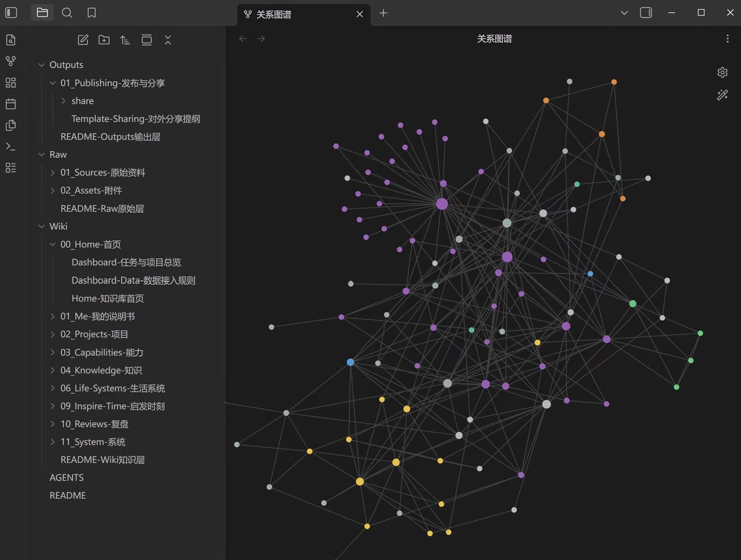
Task: Toggle the right sidebar
Action: 646,13
